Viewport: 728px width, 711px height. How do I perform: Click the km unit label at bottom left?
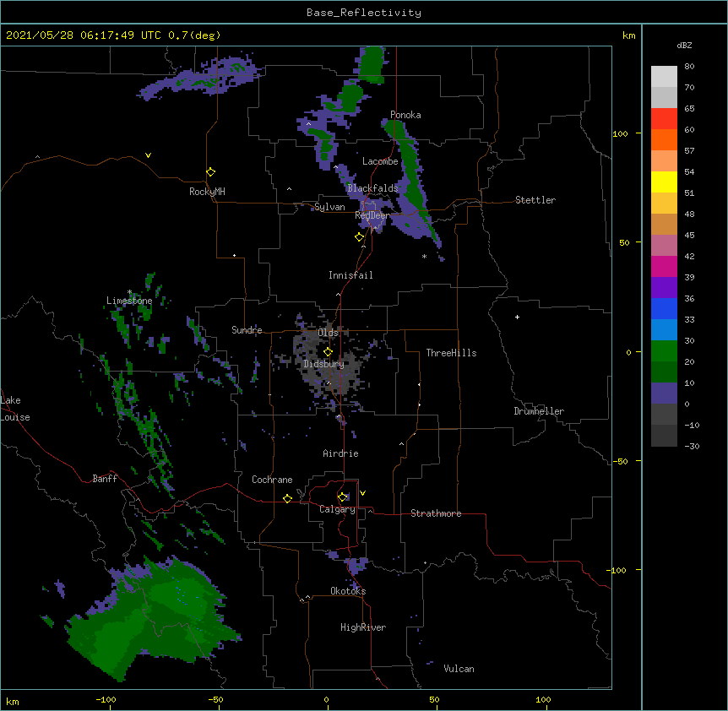click(13, 702)
